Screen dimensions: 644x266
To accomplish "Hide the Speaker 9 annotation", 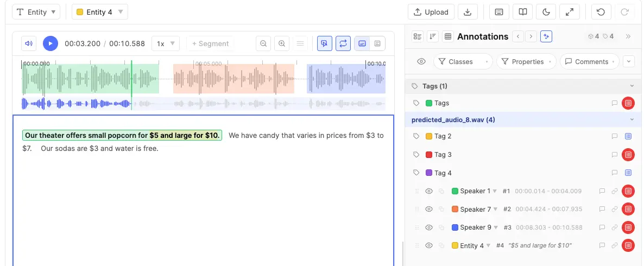I will [429, 227].
